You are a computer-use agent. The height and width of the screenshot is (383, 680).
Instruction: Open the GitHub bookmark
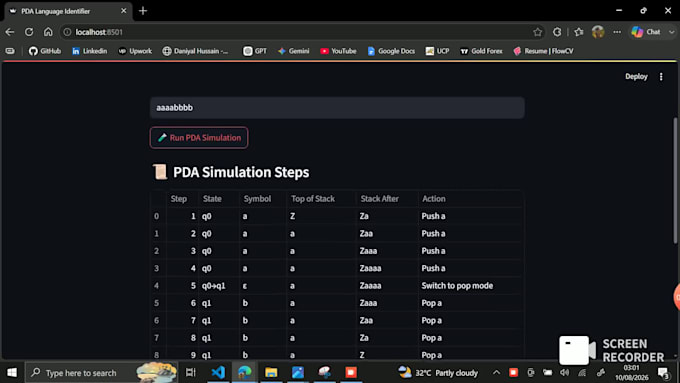coord(45,51)
